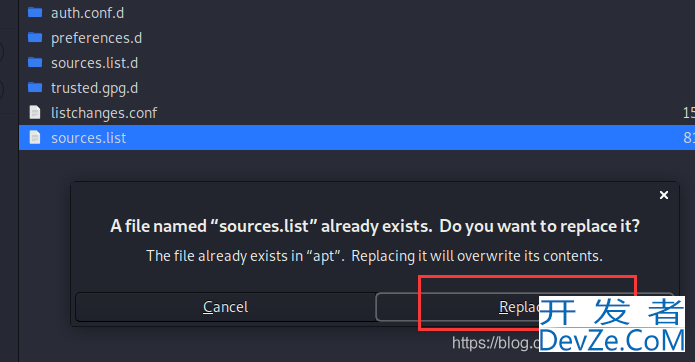Click the "Replacing it will overwrite" message
This screenshot has width=695, height=362.
tap(477, 256)
